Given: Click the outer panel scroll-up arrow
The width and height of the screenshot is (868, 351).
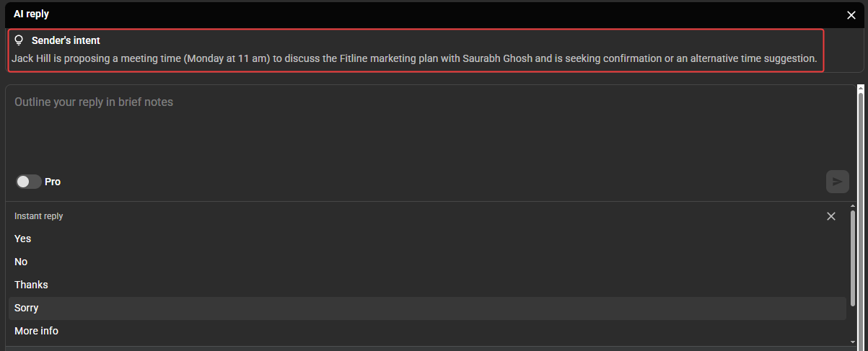Looking at the screenshot, I should (861, 89).
